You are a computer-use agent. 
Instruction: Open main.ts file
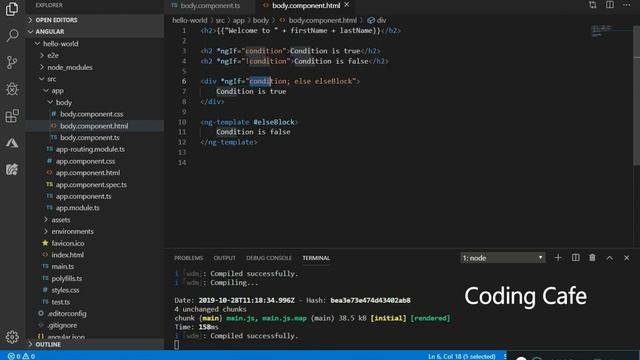click(x=62, y=267)
